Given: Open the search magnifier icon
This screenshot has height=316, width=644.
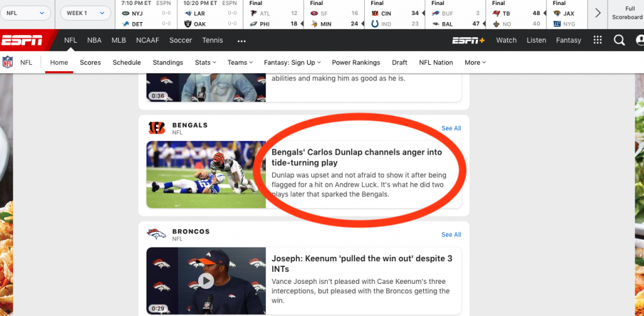Looking at the screenshot, I should coord(619,40).
